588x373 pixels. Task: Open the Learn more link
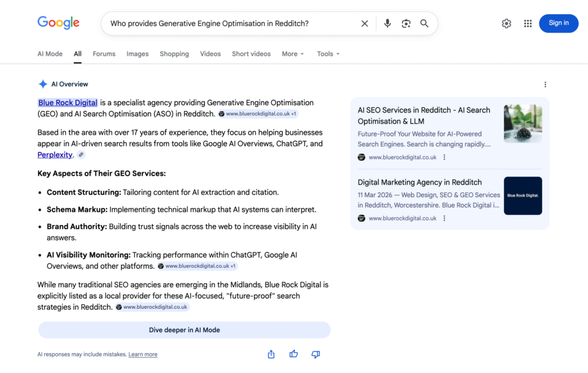[143, 354]
